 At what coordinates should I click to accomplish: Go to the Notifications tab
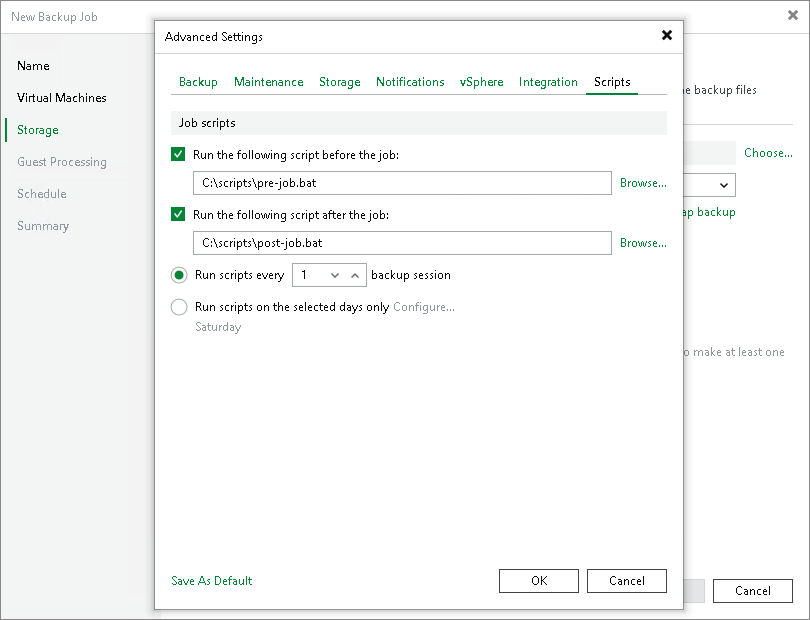pyautogui.click(x=410, y=82)
